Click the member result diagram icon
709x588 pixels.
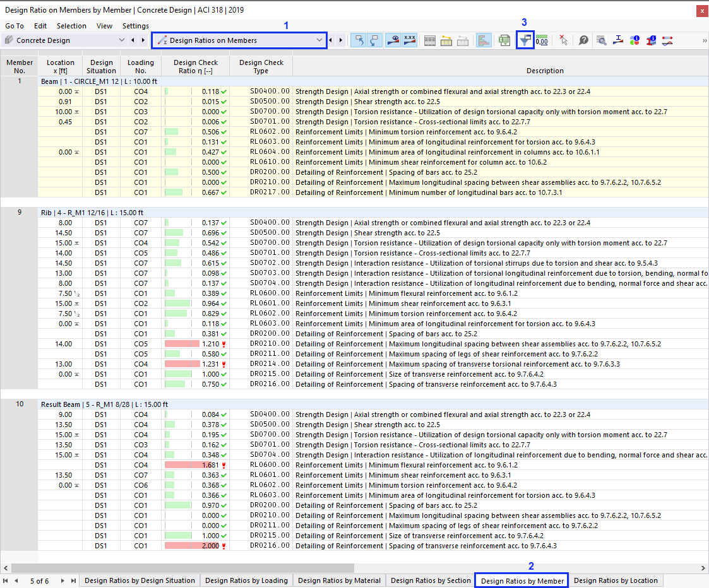click(667, 40)
